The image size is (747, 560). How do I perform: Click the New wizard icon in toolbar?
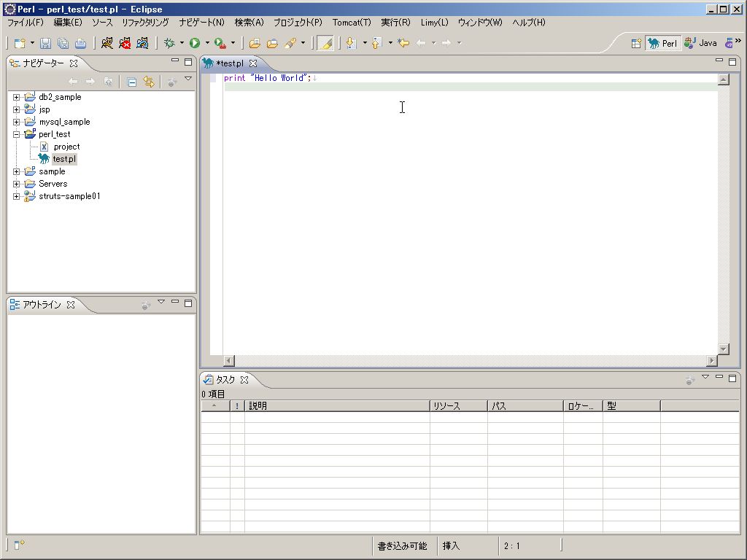click(20, 43)
